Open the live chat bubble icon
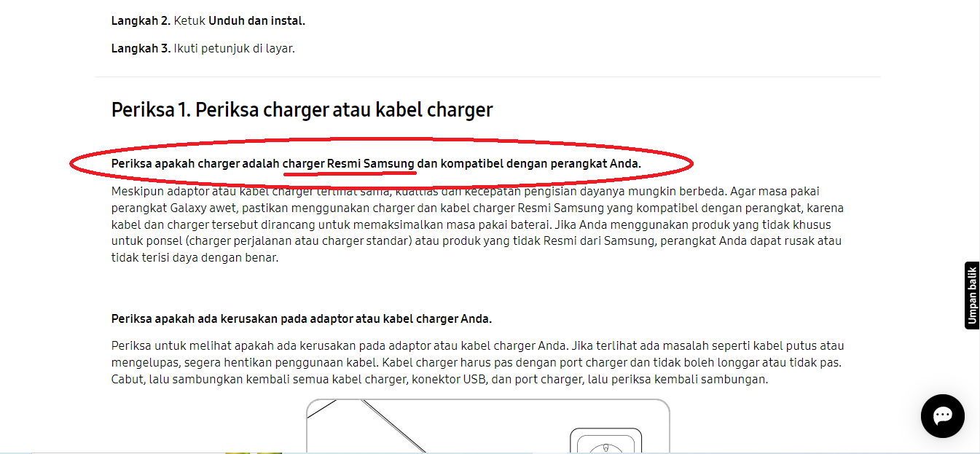Viewport: 980px width, 454px height. (943, 416)
